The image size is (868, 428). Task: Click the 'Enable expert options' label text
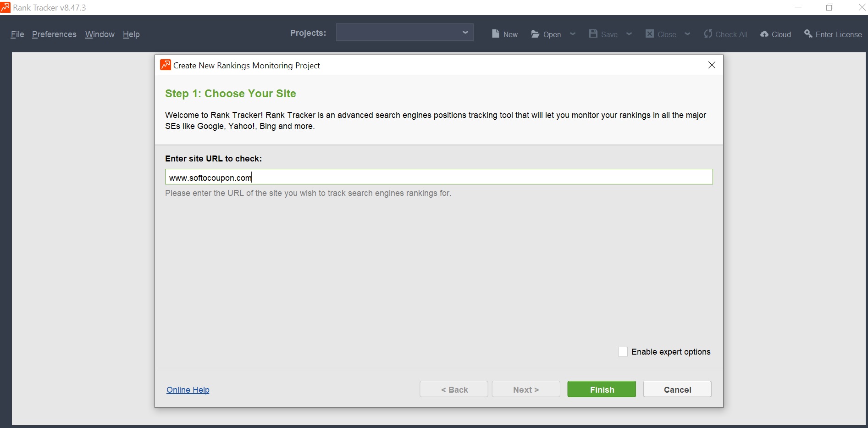[x=671, y=352]
